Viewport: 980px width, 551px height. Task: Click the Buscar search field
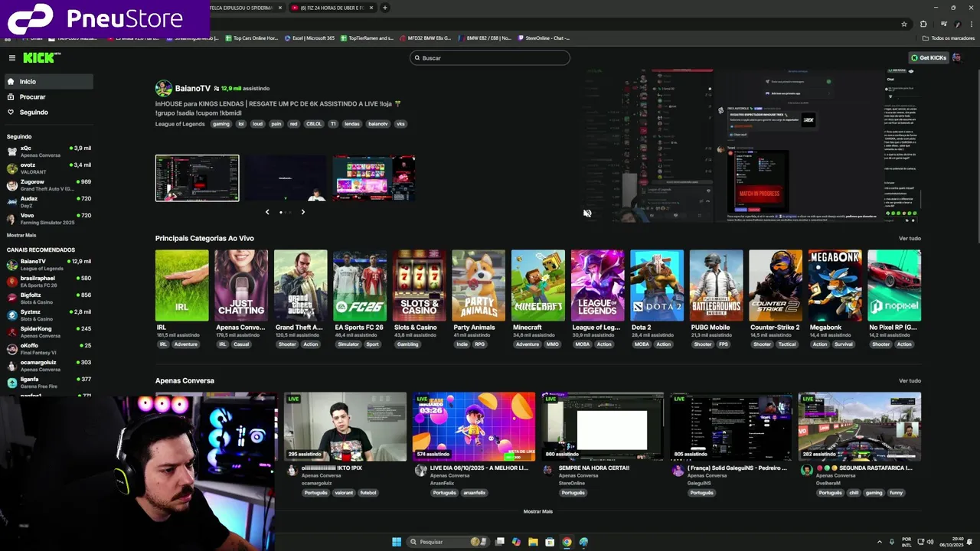490,58
